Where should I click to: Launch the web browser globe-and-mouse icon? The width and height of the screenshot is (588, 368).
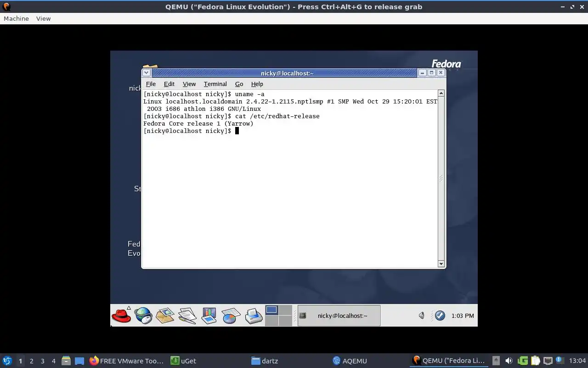(x=143, y=316)
